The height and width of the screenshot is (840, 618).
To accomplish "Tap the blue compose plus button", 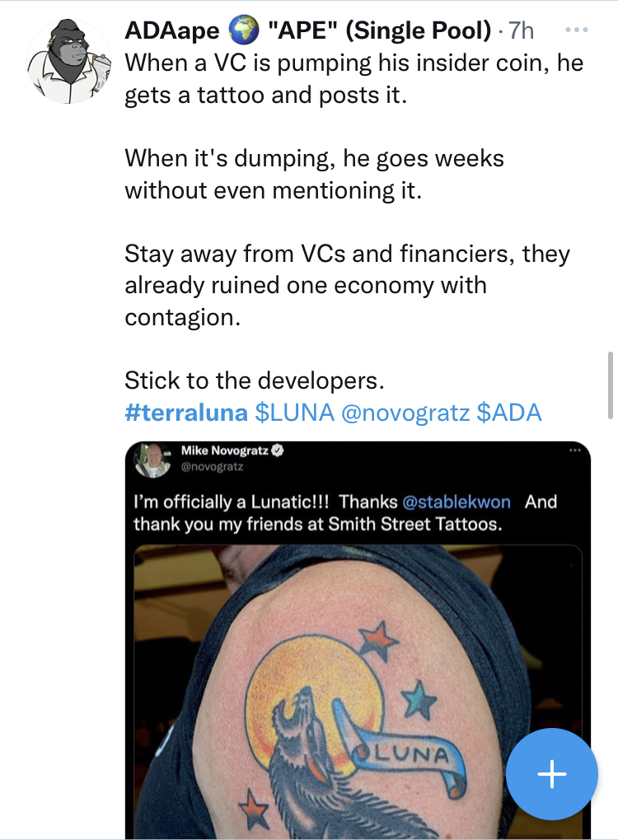I will click(x=551, y=774).
